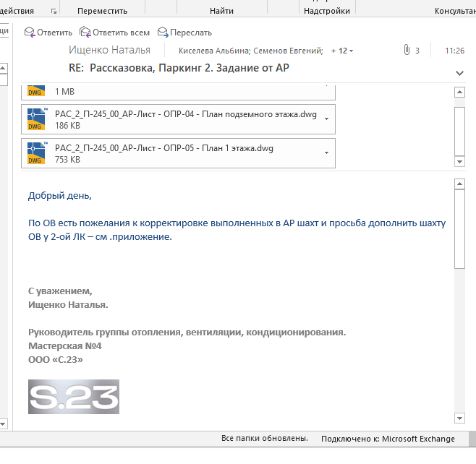Image resolution: width=476 pixels, height=464 pixels.
Task: Open the Надстройки ribbon group label
Action: (327, 11)
